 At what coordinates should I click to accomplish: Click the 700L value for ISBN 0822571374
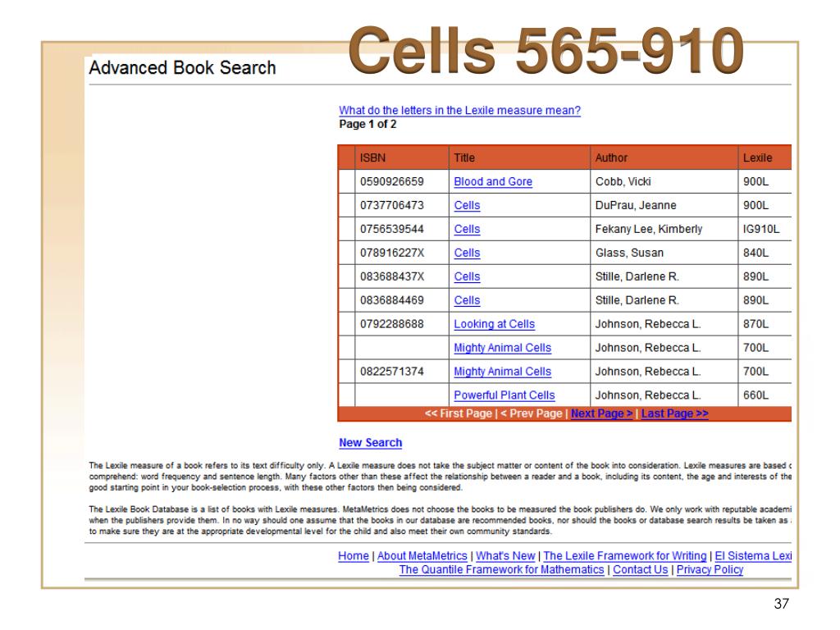click(x=756, y=372)
